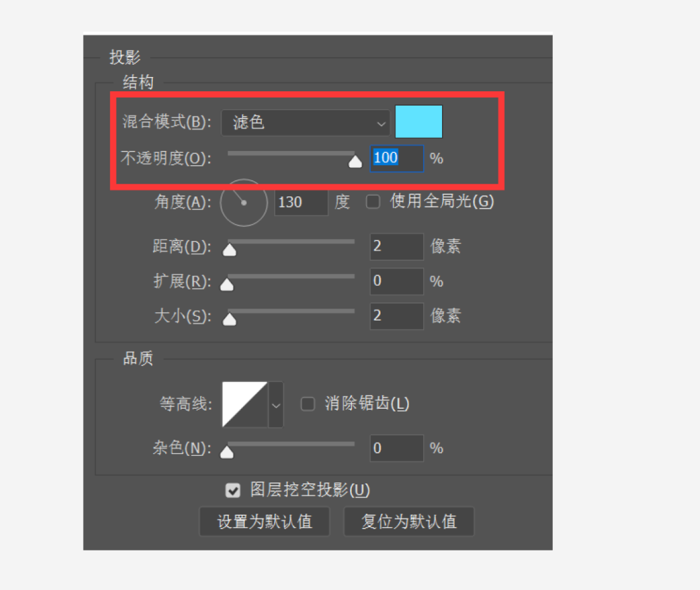Click the distance value field

click(397, 246)
